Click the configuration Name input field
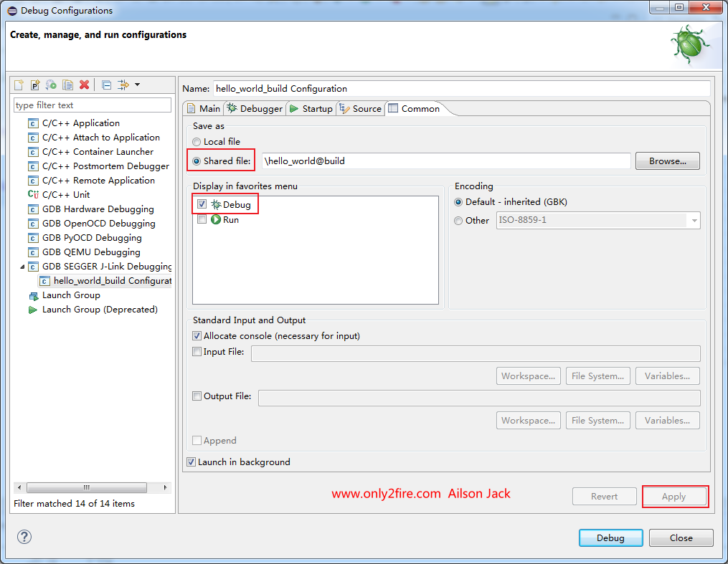728x564 pixels. tap(461, 89)
